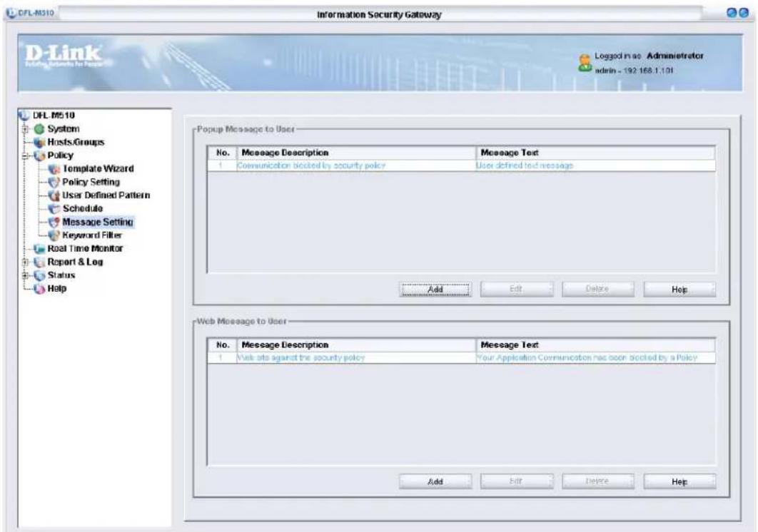Click popup table No. column header
Screen dimensions: 758x532
click(223, 153)
